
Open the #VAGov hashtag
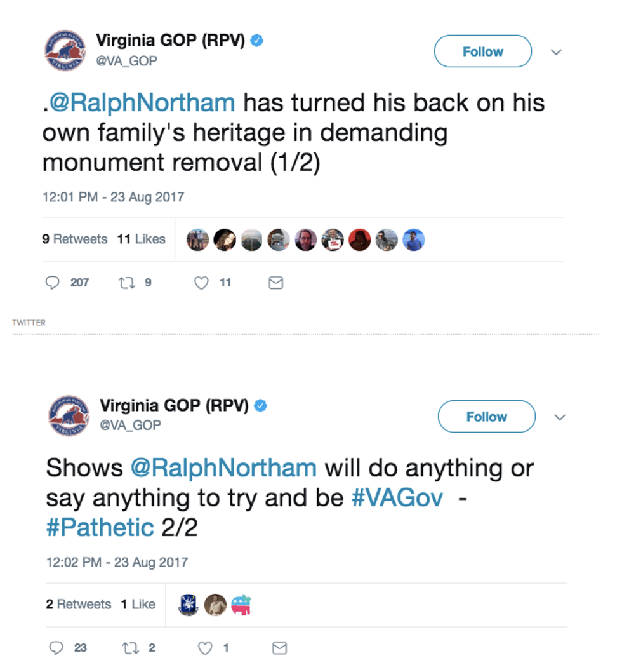[x=397, y=498]
